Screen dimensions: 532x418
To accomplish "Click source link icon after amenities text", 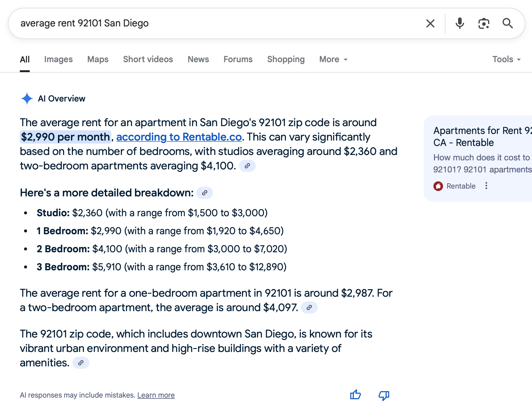I will pyautogui.click(x=81, y=363).
